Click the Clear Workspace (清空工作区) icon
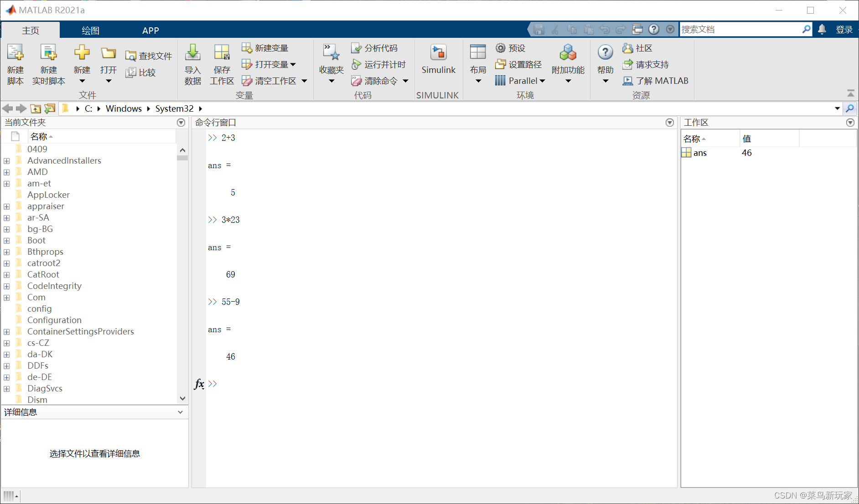This screenshot has height=504, width=859. pos(247,81)
